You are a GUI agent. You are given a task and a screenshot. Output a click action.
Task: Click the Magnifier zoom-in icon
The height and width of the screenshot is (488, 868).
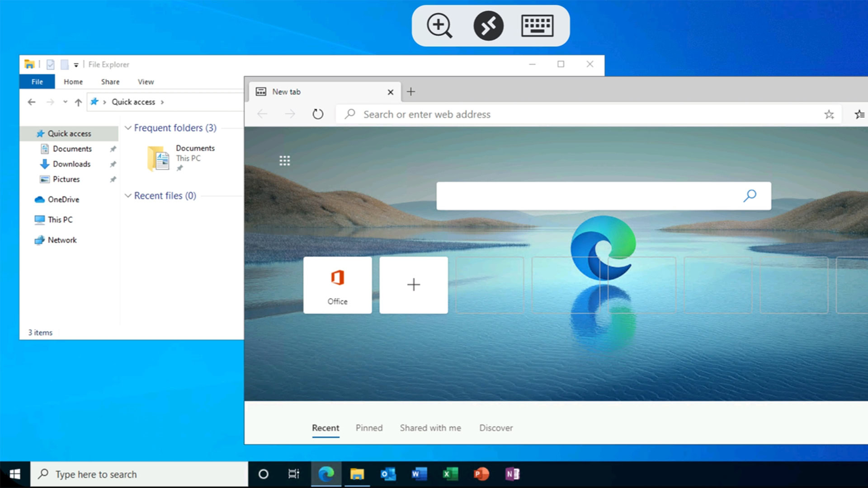coord(439,26)
